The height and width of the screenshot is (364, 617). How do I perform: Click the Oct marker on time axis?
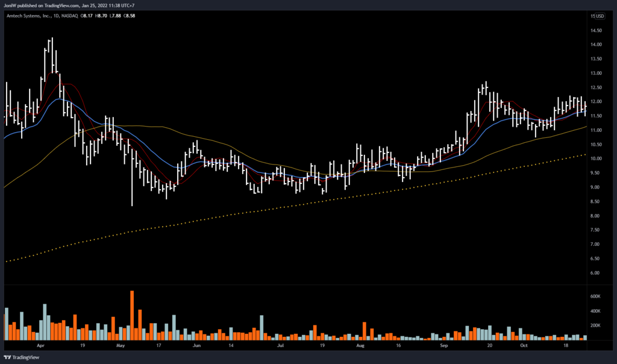click(x=524, y=347)
